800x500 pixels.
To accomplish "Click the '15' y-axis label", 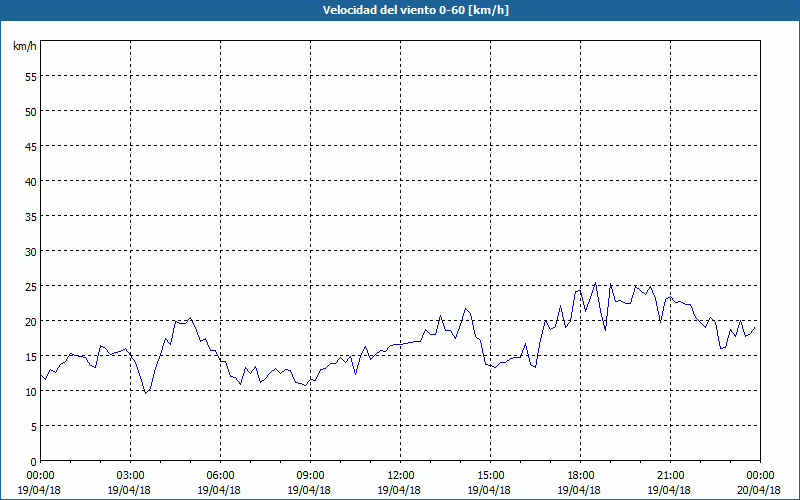I will coord(31,357).
